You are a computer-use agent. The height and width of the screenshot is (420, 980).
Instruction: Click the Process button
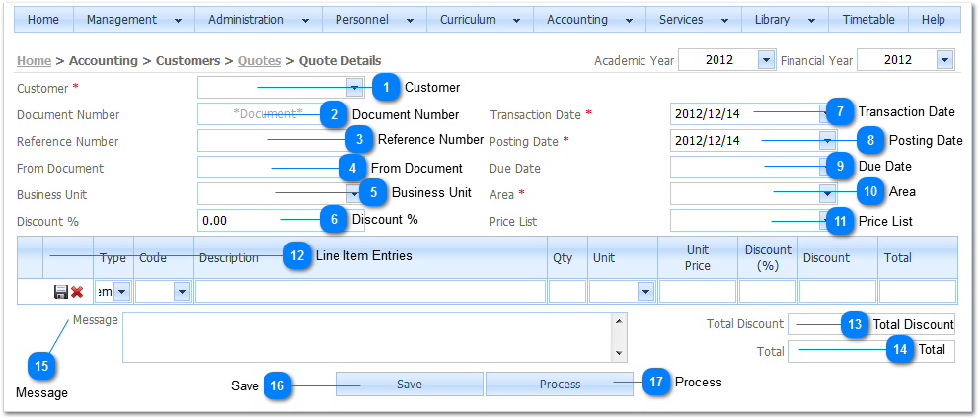click(560, 385)
